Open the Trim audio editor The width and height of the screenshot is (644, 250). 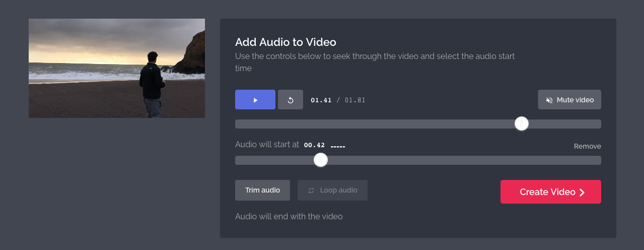click(262, 191)
